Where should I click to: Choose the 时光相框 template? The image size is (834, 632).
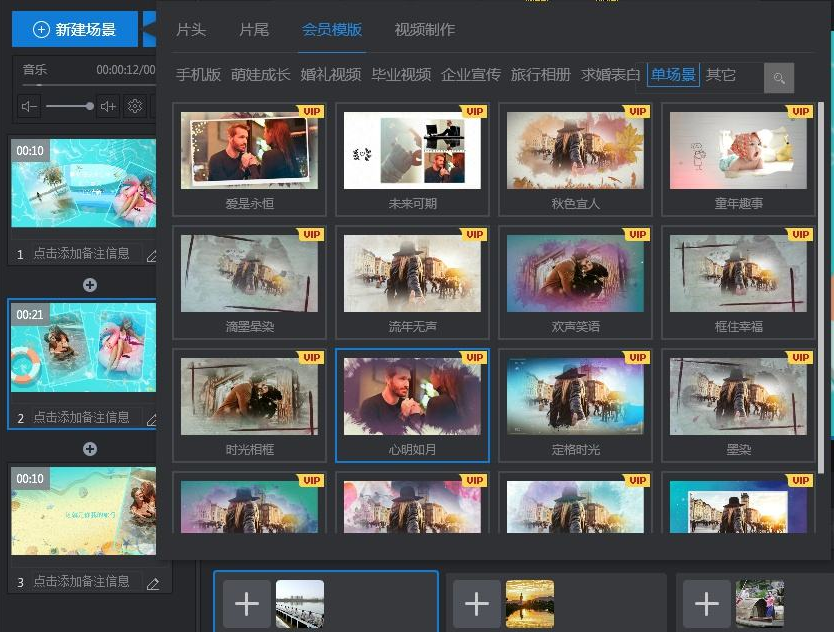point(249,405)
